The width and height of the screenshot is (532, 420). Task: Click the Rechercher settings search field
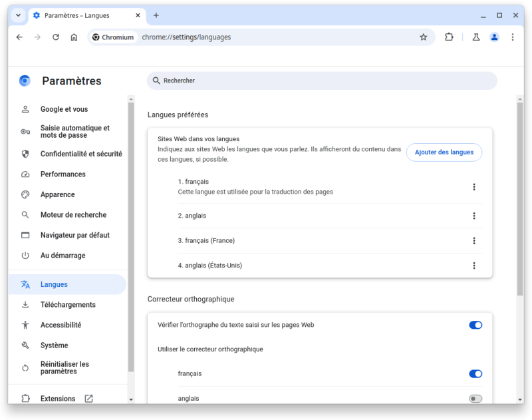click(x=322, y=81)
